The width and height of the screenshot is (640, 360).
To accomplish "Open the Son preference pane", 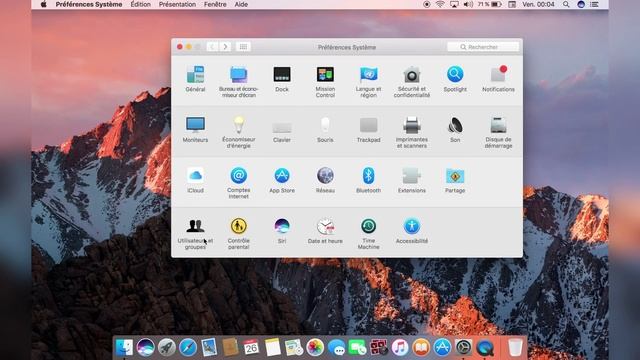I will [x=455, y=130].
